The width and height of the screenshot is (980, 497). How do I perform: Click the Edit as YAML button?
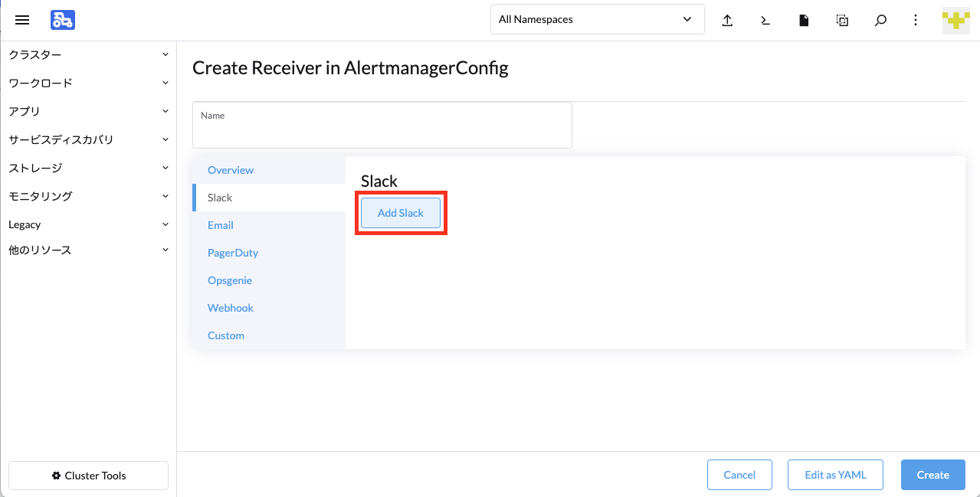pos(835,475)
